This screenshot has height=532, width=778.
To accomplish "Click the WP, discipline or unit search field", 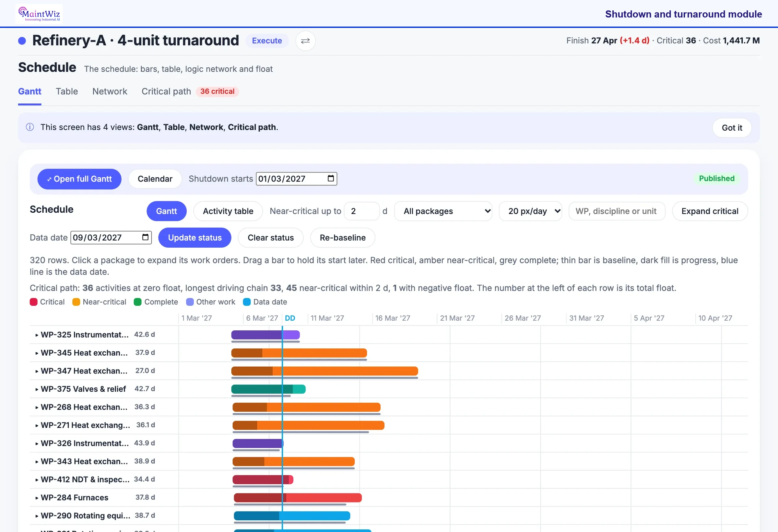I will click(x=617, y=211).
